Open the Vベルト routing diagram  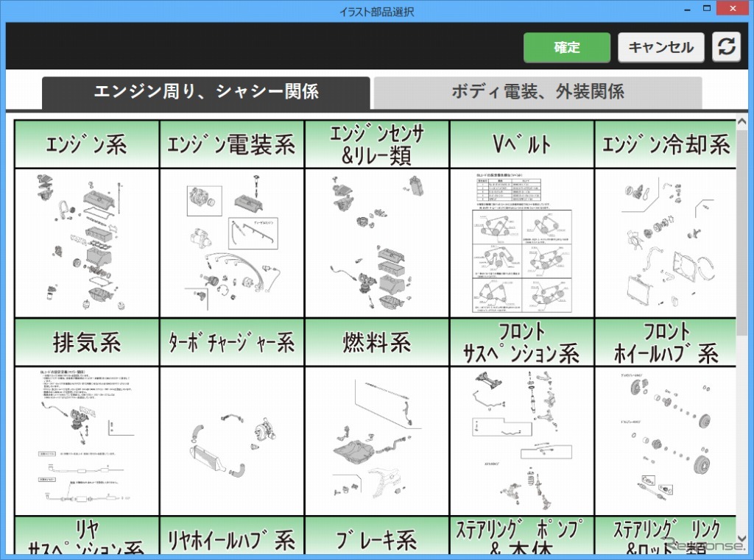coord(522,243)
